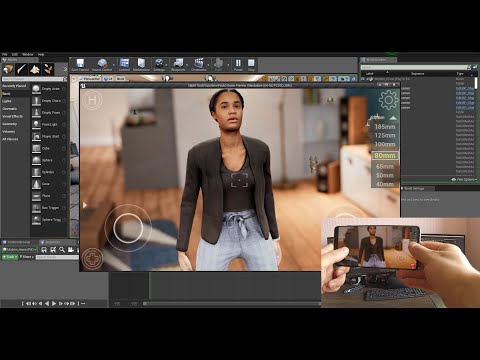This screenshot has width=480, height=360.
Task: Select the 80mm focal length
Action: pos(385,155)
